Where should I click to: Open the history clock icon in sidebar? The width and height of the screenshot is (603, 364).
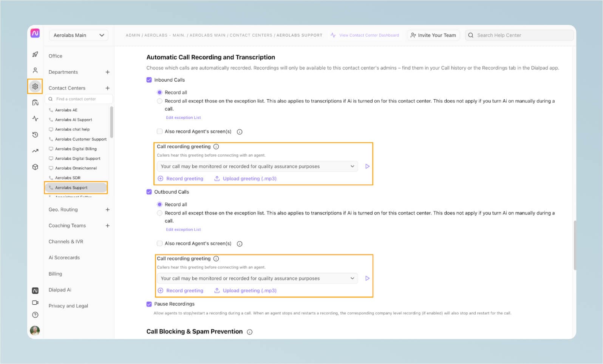35,135
